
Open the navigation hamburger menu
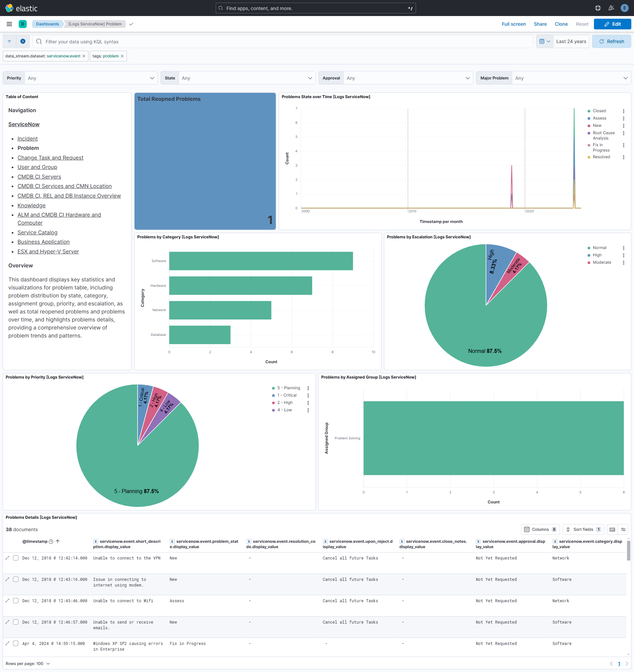(x=9, y=24)
